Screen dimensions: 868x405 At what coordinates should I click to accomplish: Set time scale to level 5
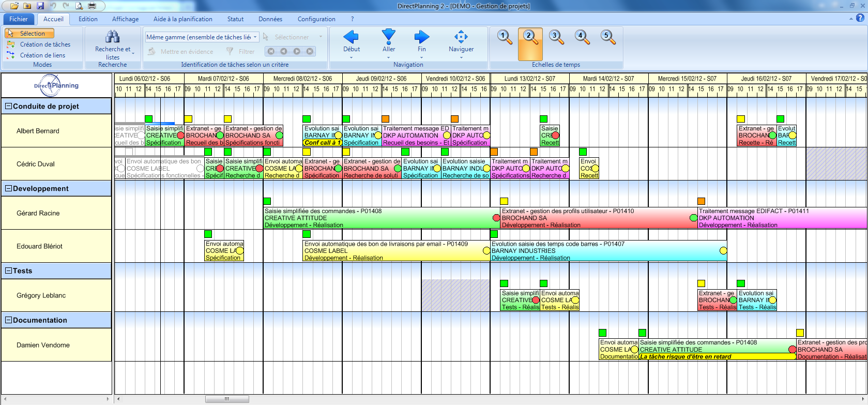(608, 37)
